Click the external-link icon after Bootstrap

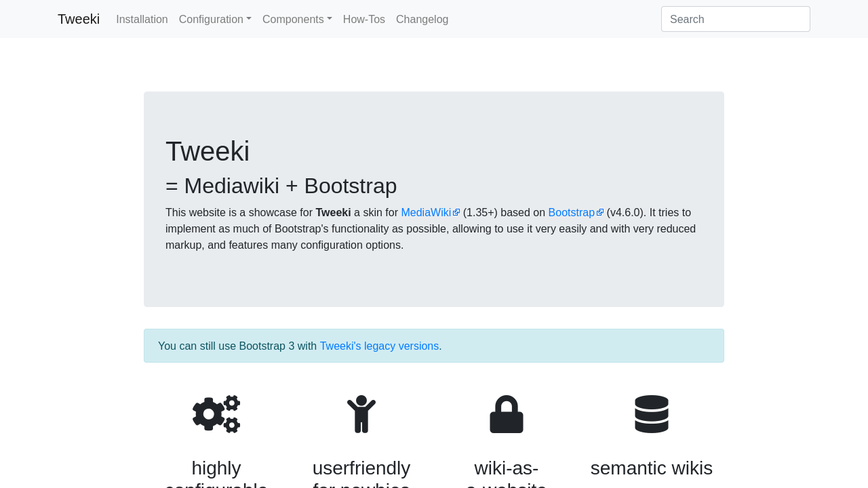coord(600,213)
